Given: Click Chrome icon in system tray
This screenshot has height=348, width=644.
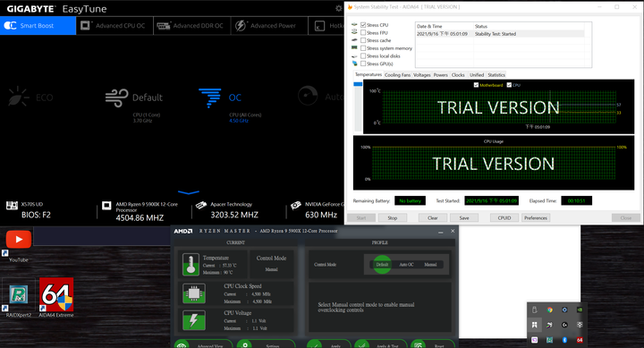Looking at the screenshot, I should pyautogui.click(x=549, y=310).
